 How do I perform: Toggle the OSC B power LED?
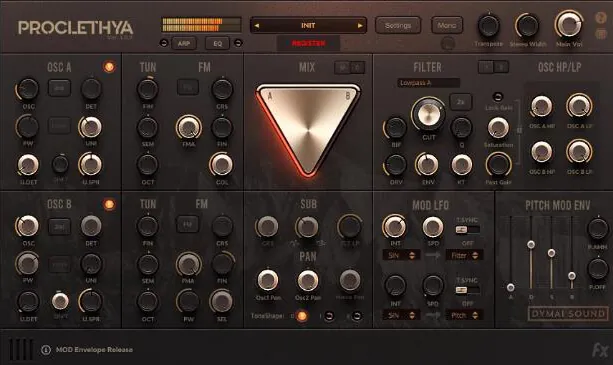(109, 204)
